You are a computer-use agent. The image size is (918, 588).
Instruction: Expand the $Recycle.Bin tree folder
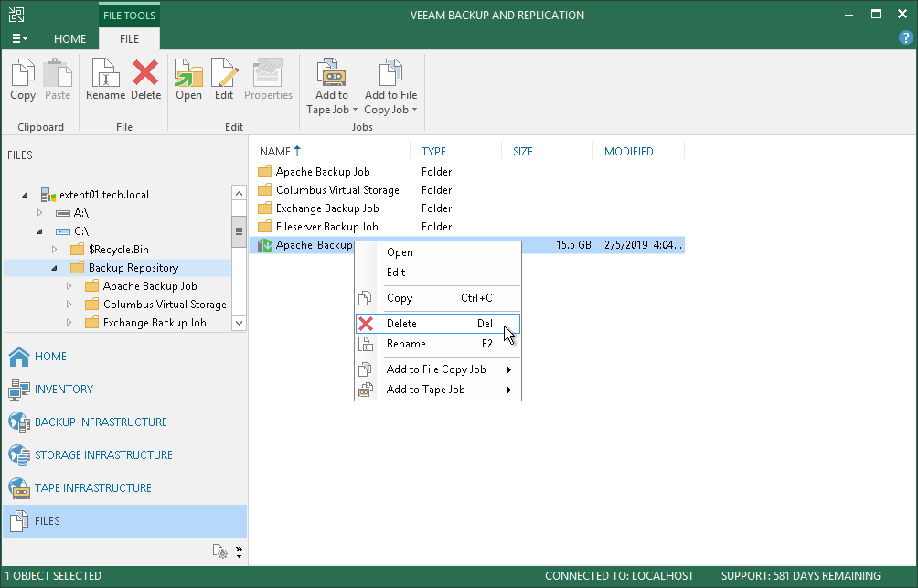tap(55, 250)
